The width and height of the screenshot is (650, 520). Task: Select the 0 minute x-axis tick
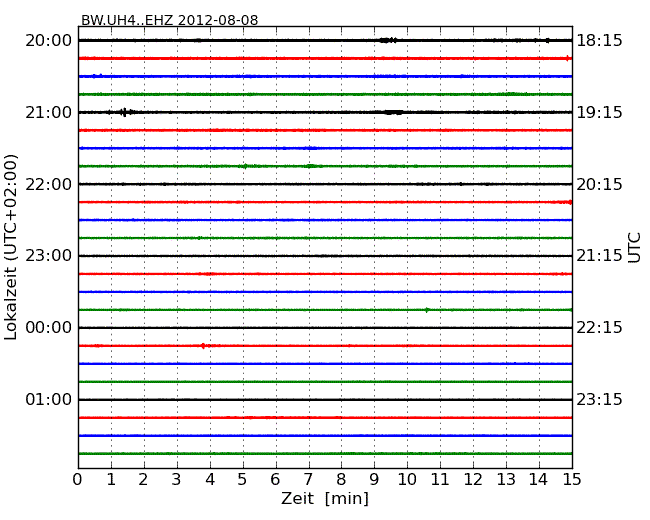[78, 479]
